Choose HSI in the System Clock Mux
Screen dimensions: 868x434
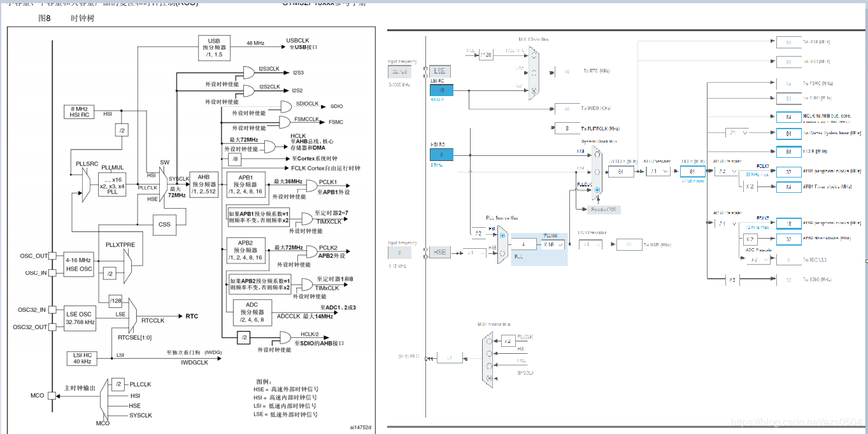(x=597, y=154)
